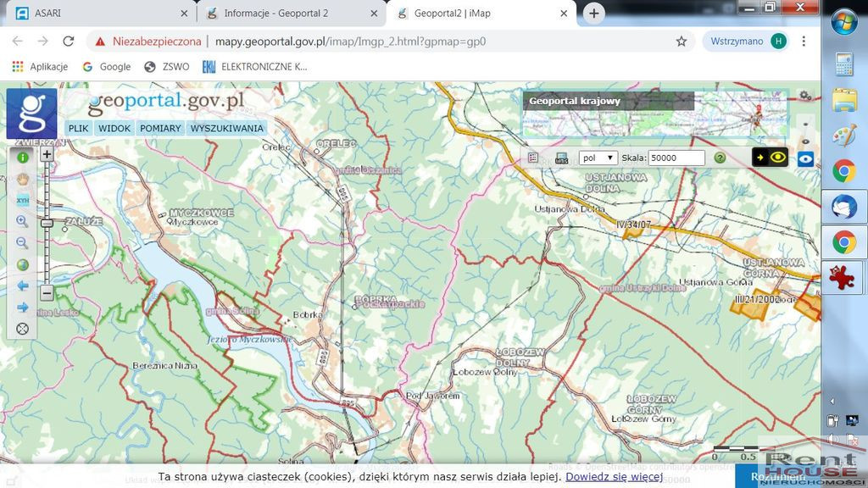This screenshot has height=488, width=868.
Task: Click the layer transparency slider
Action: pos(805,133)
